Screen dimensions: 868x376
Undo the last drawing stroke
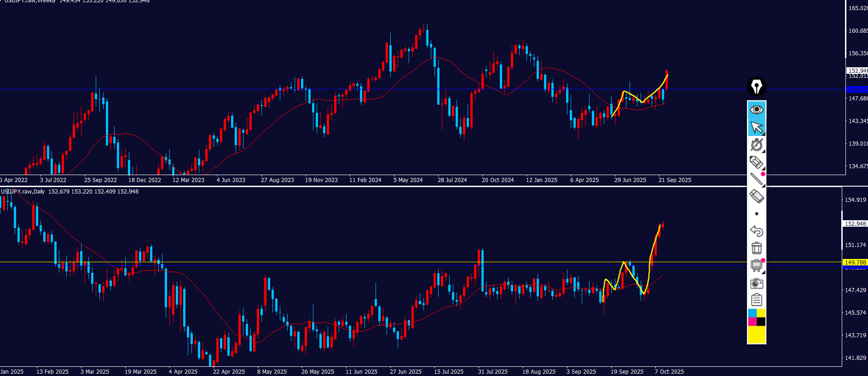click(756, 231)
